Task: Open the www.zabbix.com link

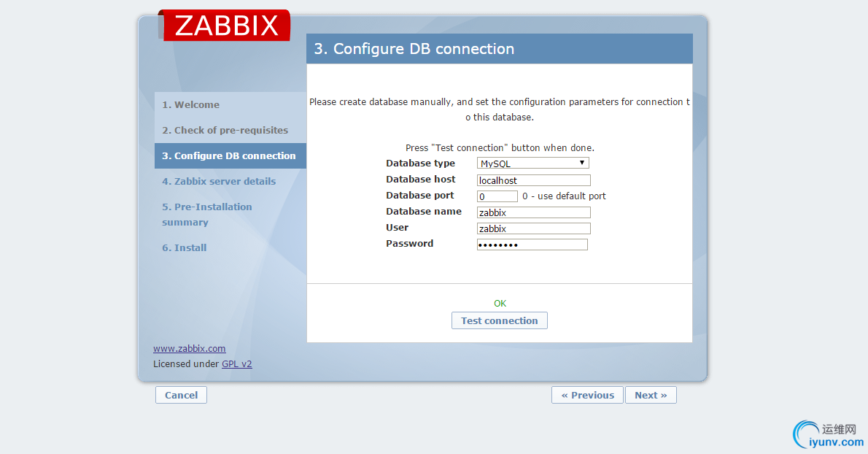Action: pyautogui.click(x=190, y=348)
